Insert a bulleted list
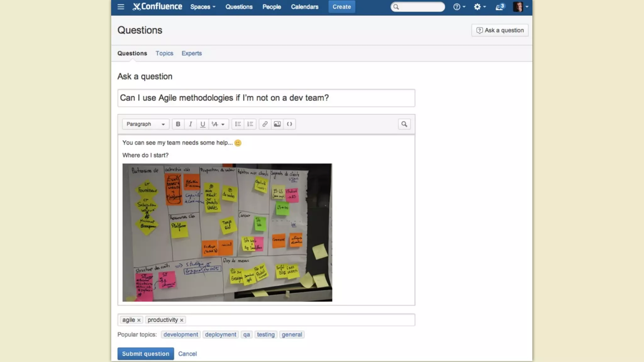 [x=238, y=124]
